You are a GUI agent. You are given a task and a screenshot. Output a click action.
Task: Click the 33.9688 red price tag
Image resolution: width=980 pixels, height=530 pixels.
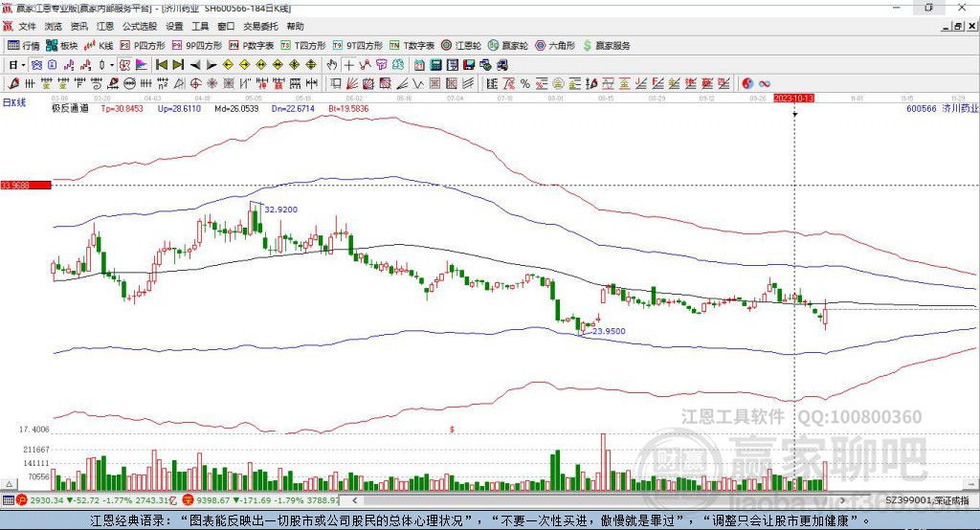click(26, 185)
